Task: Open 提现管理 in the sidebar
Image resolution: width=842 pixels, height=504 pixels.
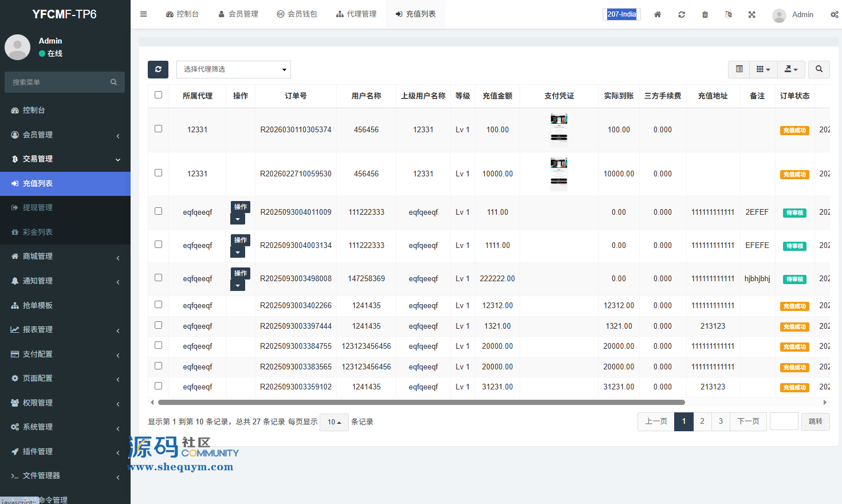Action: pos(38,207)
